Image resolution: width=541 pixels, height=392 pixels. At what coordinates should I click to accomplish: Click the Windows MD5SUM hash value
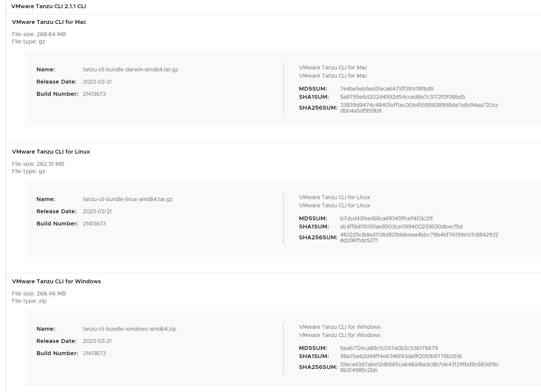pos(389,348)
